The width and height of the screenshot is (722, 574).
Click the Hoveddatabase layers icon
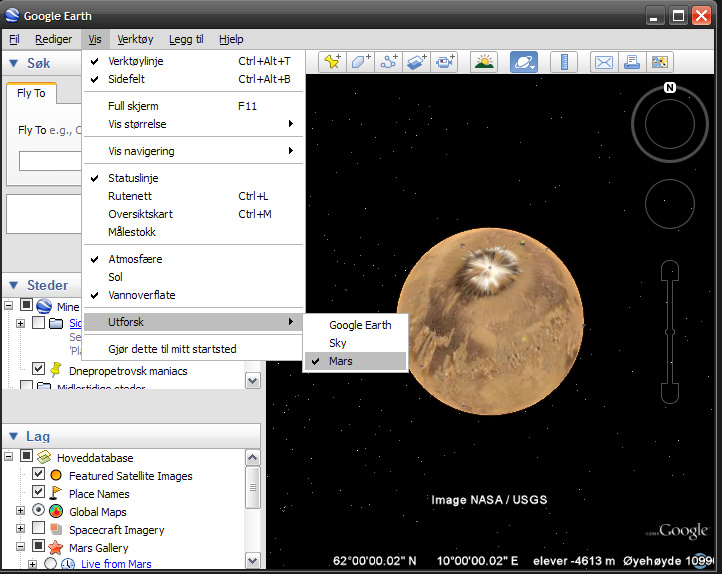pos(44,457)
